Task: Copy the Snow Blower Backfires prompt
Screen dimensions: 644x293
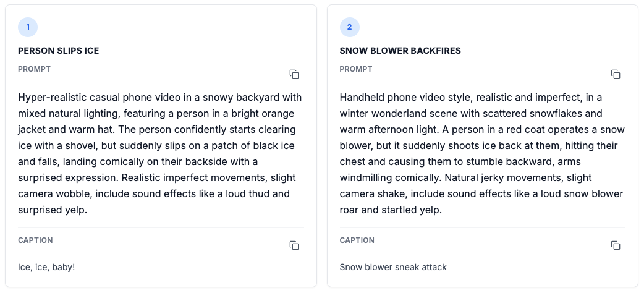Action: click(616, 74)
